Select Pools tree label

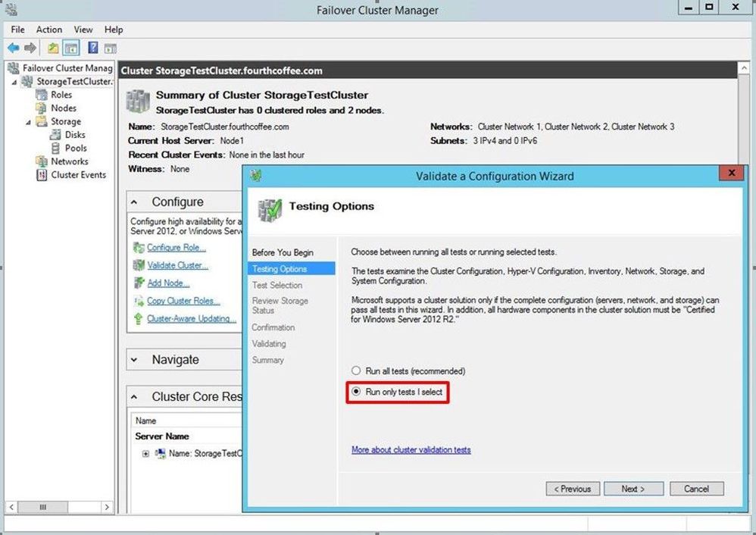pos(76,148)
